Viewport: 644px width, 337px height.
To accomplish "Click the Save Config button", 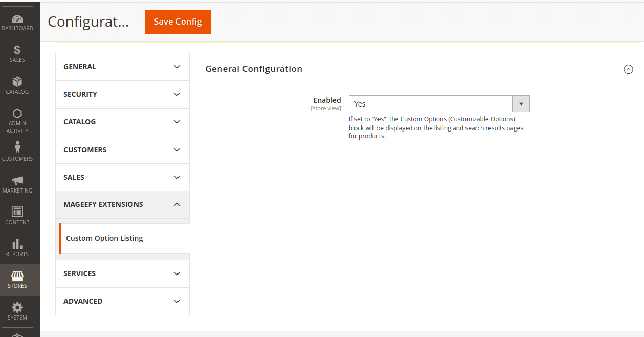I will (x=178, y=22).
